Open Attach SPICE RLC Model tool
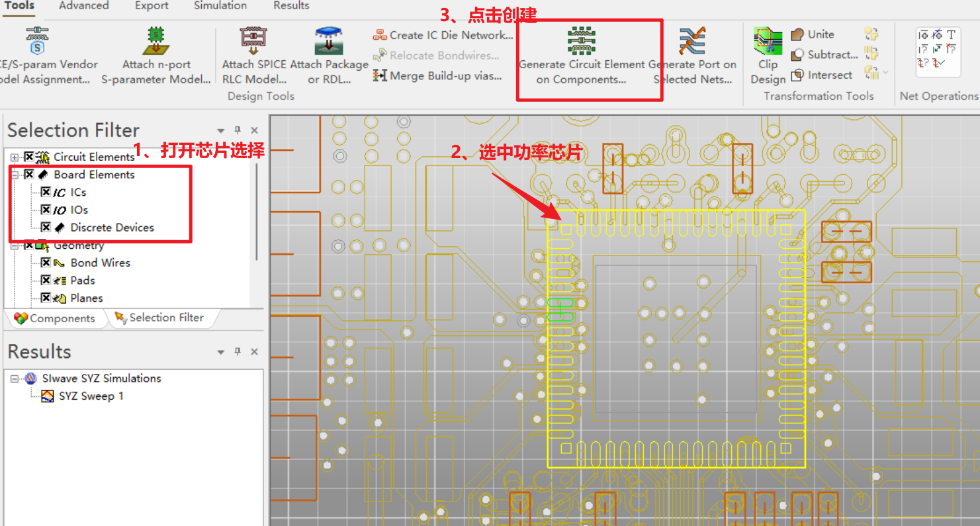This screenshot has height=526, width=980. 253,50
